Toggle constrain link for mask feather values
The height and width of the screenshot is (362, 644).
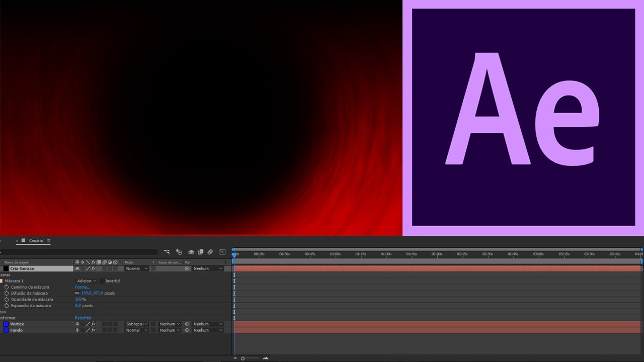77,293
